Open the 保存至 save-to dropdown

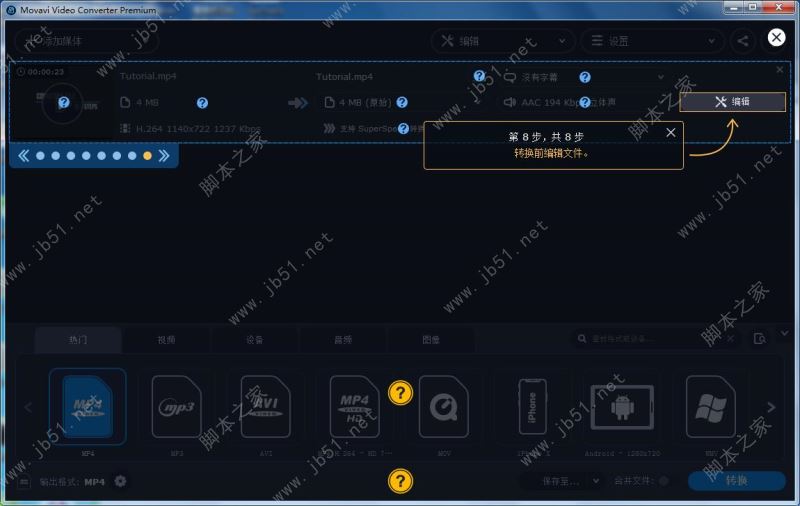coord(561,481)
